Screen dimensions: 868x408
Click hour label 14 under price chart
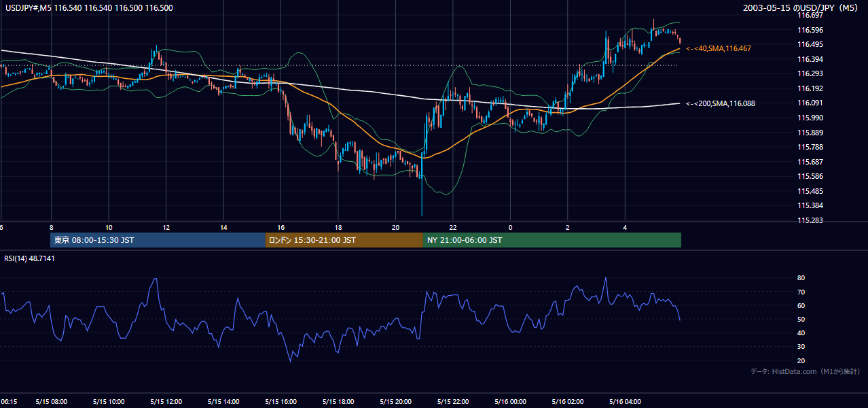223,227
